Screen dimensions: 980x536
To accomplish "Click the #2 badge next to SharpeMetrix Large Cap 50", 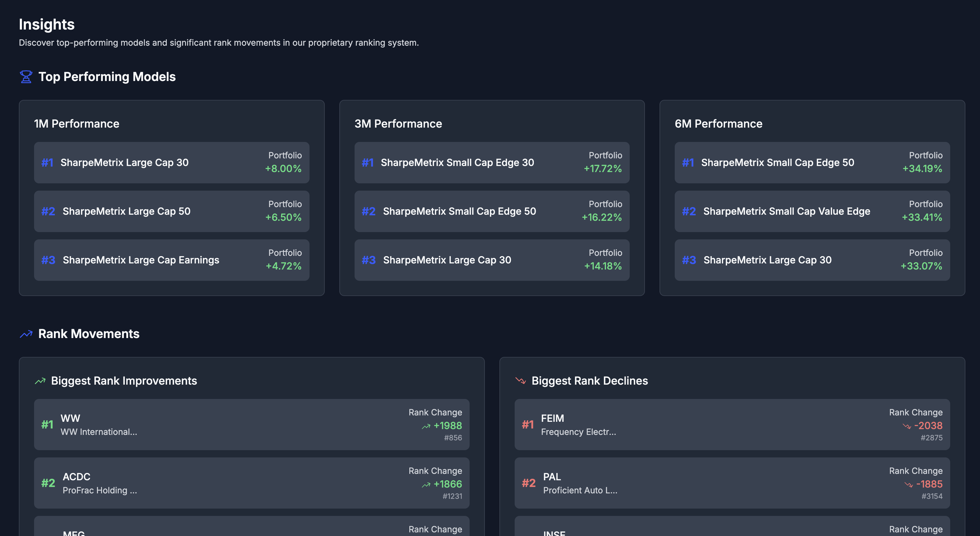I will tap(48, 211).
